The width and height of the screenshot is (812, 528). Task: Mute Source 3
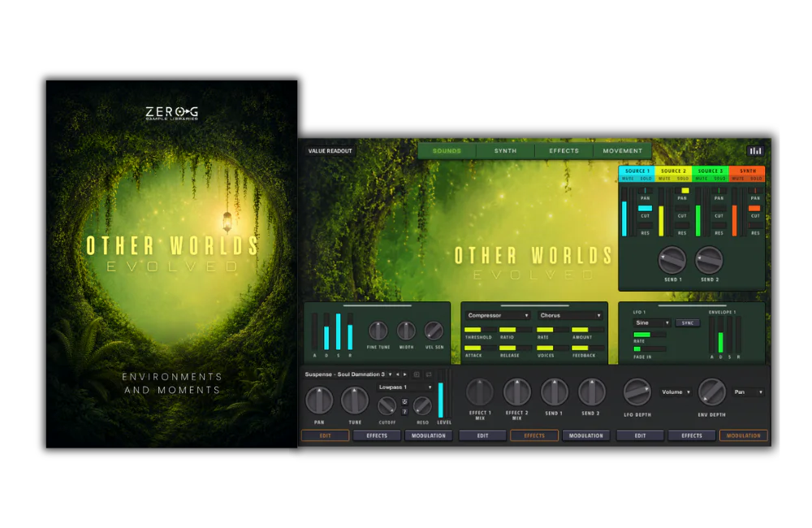point(702,178)
